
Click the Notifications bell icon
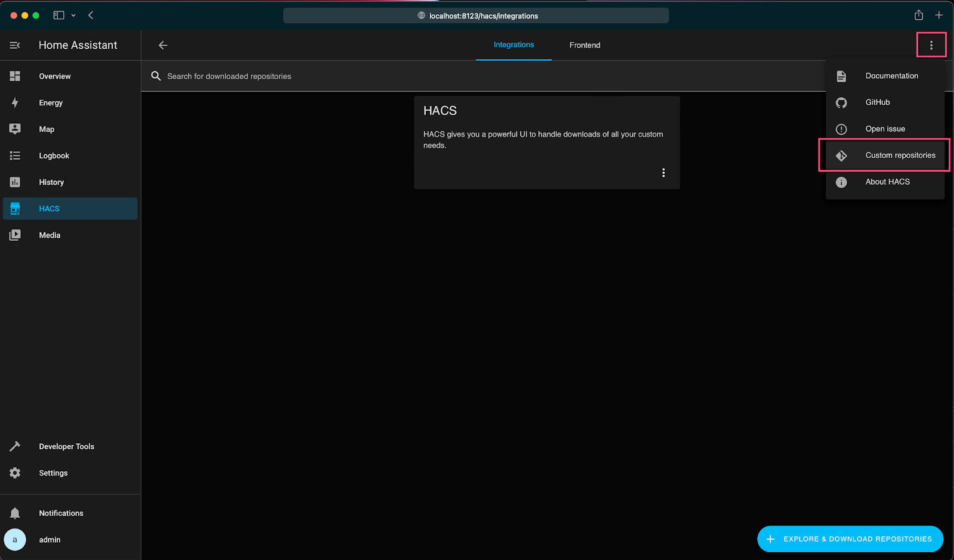15,513
